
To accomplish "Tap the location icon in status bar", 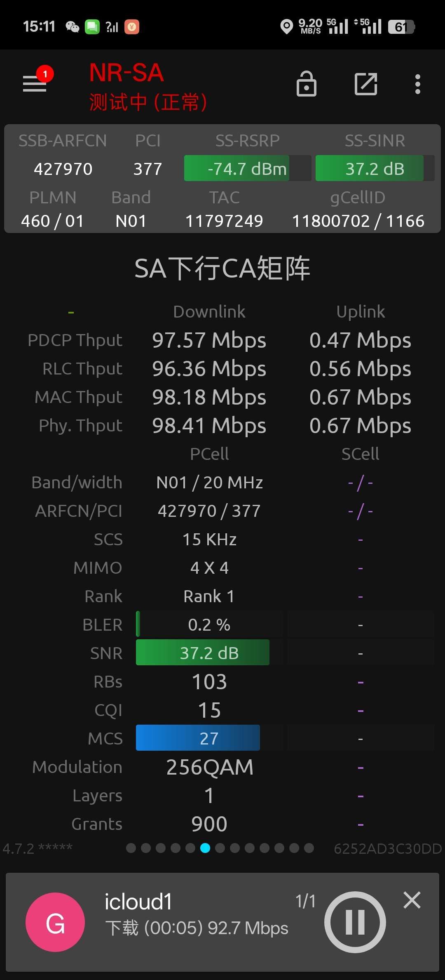I will (286, 27).
